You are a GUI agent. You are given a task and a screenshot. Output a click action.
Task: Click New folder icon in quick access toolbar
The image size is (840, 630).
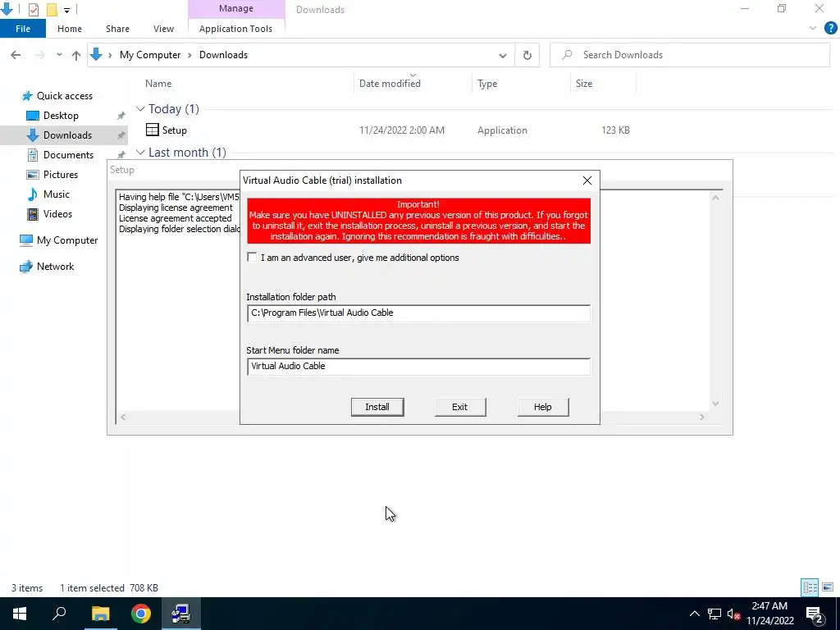(52, 9)
